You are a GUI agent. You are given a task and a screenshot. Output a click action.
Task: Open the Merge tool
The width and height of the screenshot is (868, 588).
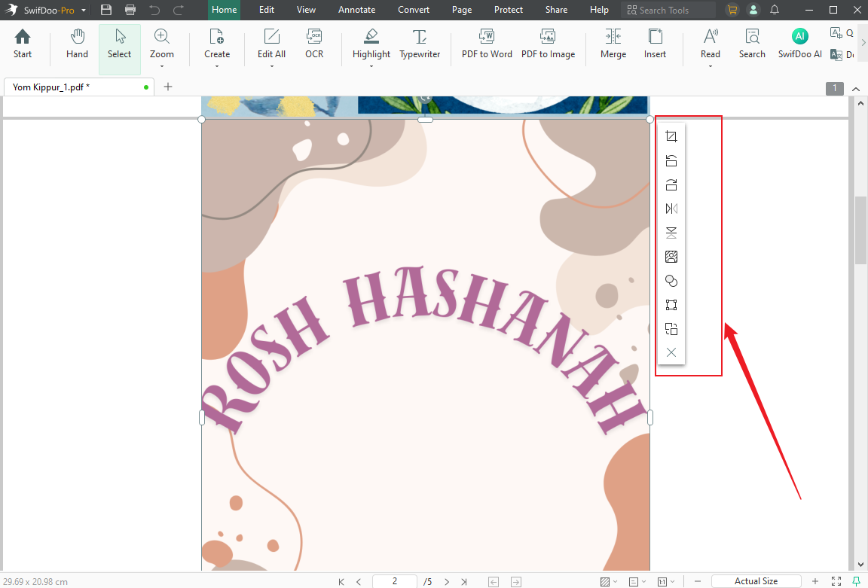pos(613,43)
